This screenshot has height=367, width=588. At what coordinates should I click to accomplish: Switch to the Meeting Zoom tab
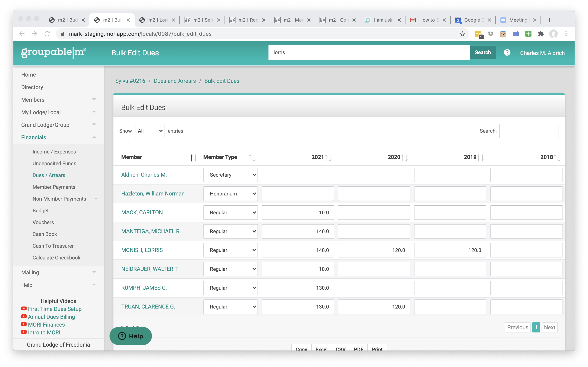[518, 20]
